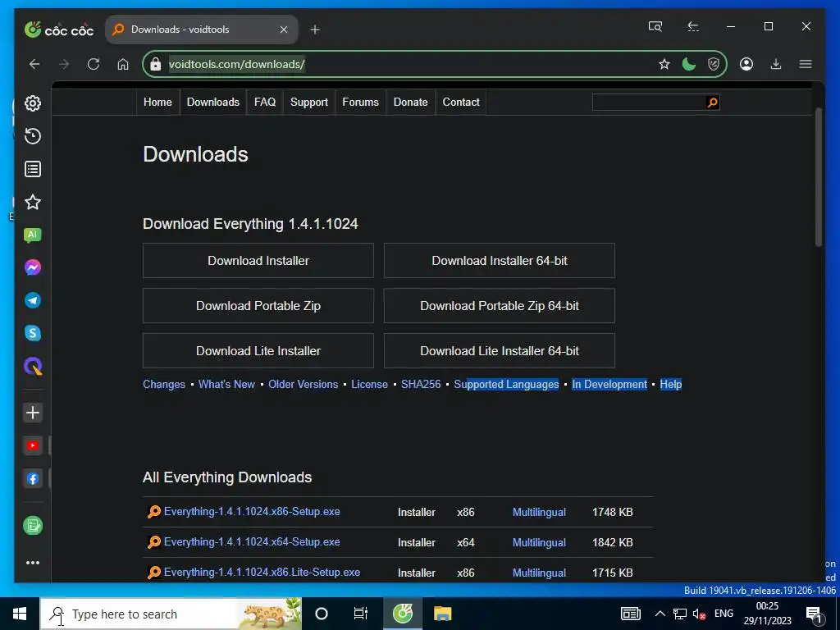The height and width of the screenshot is (630, 840).
Task: Open Cốc Cốc main menu
Action: tap(806, 64)
